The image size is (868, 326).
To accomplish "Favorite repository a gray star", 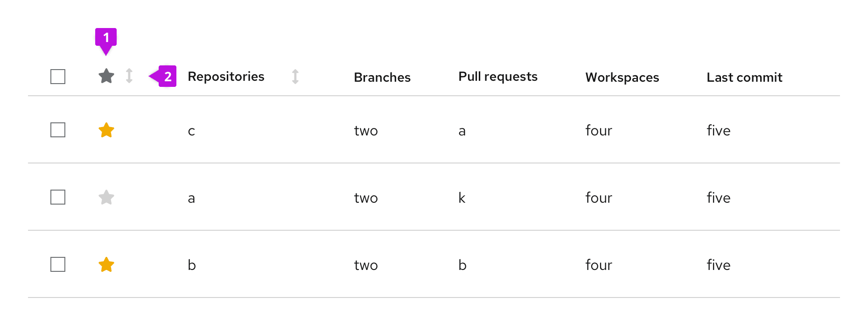I will (106, 198).
